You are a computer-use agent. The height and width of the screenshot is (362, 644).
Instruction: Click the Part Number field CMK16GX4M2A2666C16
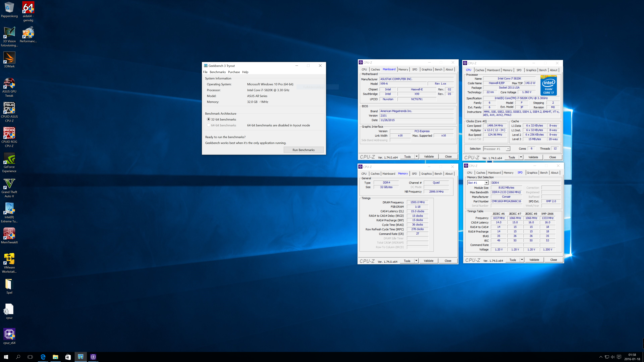(x=506, y=201)
